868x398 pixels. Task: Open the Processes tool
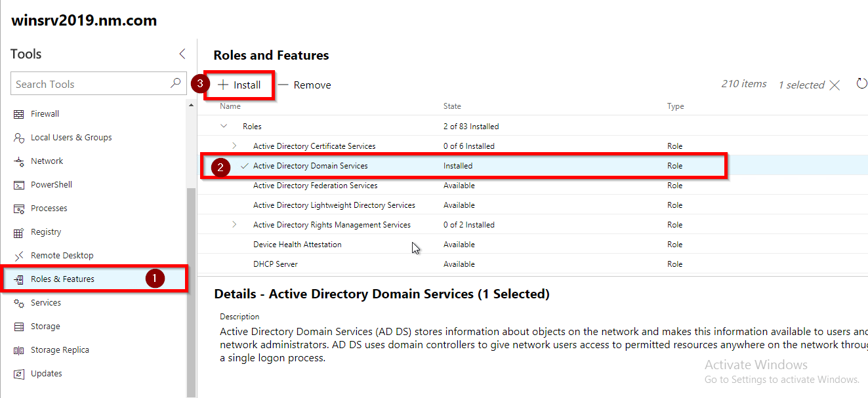click(x=49, y=208)
